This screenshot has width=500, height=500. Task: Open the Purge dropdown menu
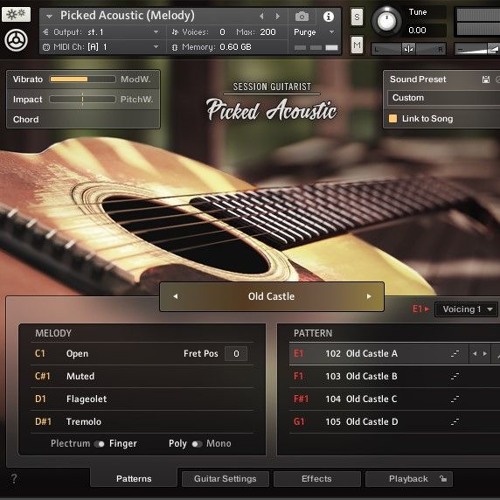(x=314, y=32)
